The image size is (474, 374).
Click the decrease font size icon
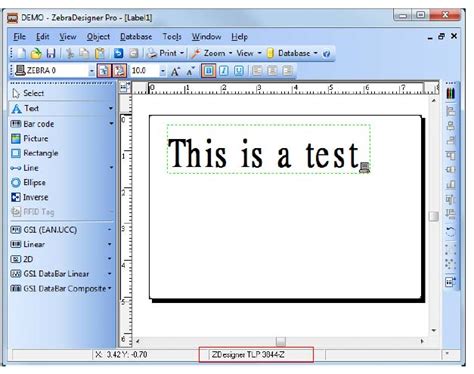tap(190, 71)
